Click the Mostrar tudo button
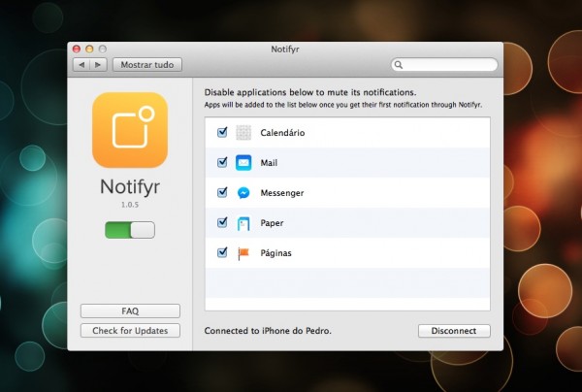Image resolution: width=582 pixels, height=392 pixels. (147, 65)
